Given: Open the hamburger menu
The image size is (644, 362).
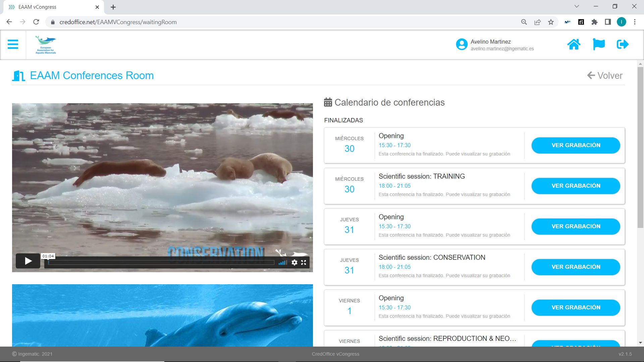Looking at the screenshot, I should (13, 44).
